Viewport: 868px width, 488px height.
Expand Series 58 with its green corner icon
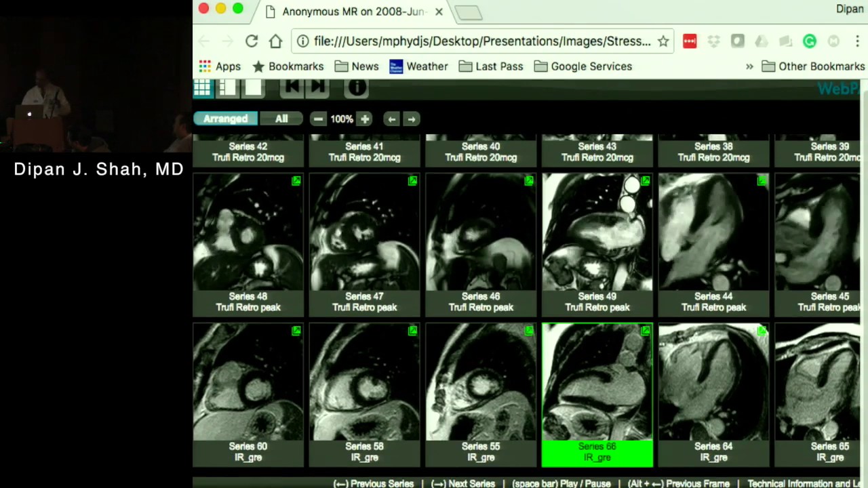click(x=412, y=331)
